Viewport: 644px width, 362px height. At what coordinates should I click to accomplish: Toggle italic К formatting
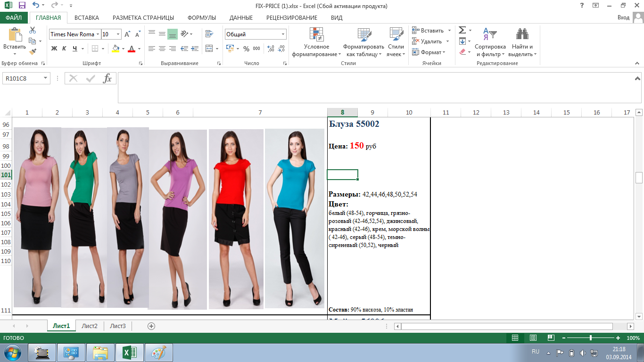65,49
